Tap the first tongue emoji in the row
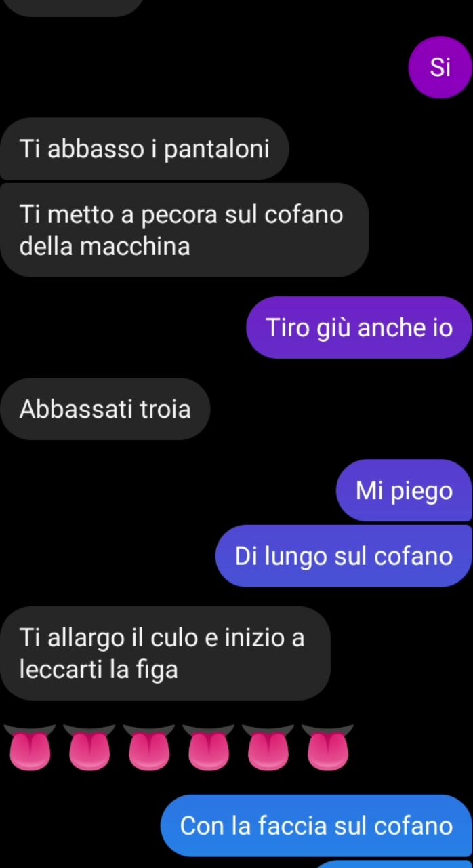Image resolution: width=473 pixels, height=868 pixels. (x=29, y=747)
